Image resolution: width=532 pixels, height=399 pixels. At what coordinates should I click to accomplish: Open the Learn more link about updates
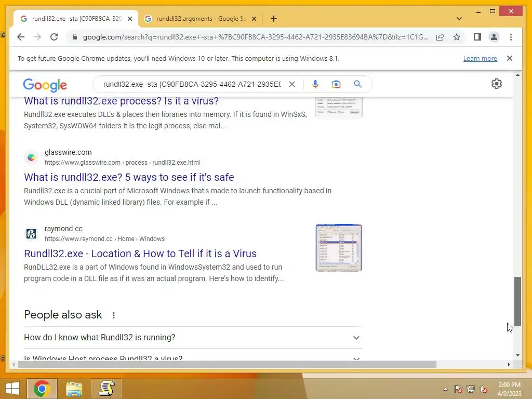pyautogui.click(x=480, y=58)
